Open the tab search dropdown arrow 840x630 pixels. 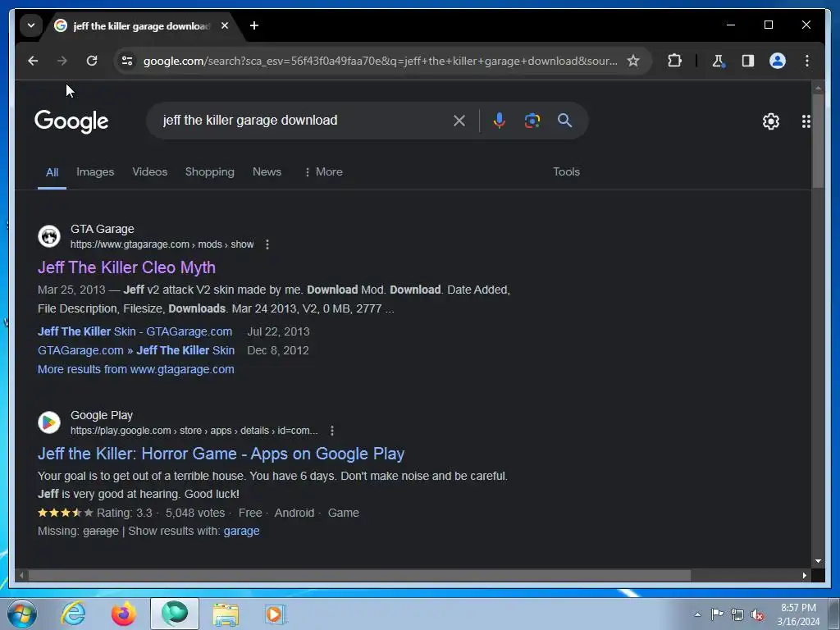point(31,25)
